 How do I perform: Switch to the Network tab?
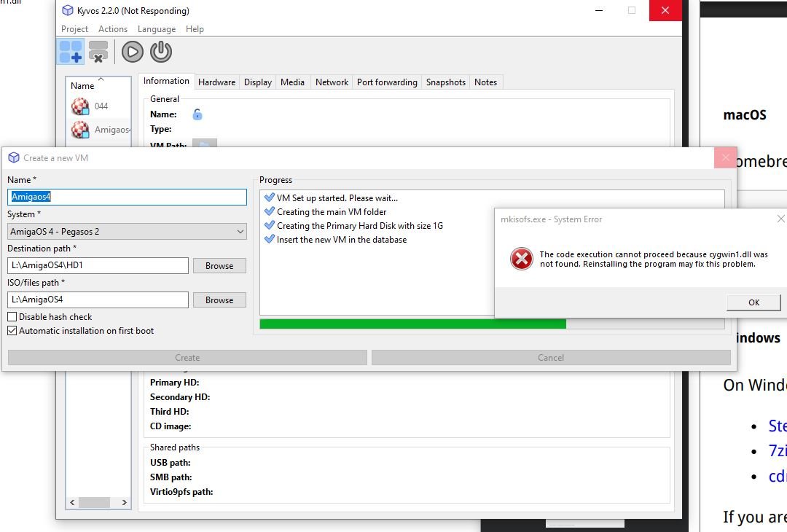[332, 82]
